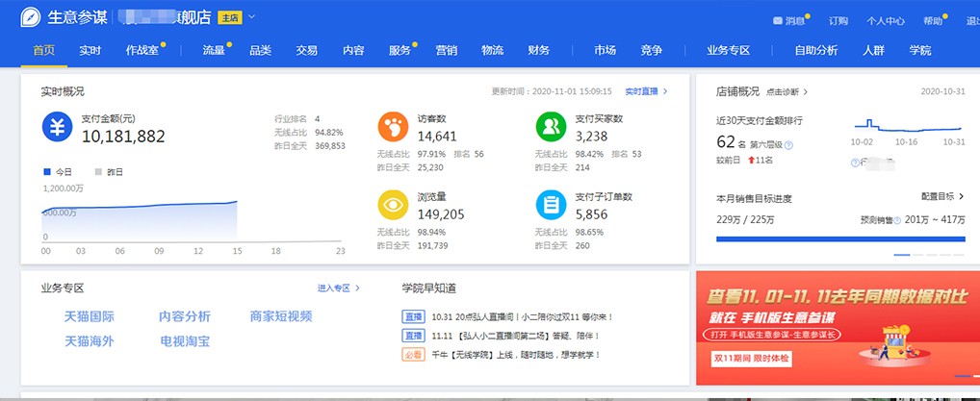
Task: Open 个人中心
Action: (885, 20)
